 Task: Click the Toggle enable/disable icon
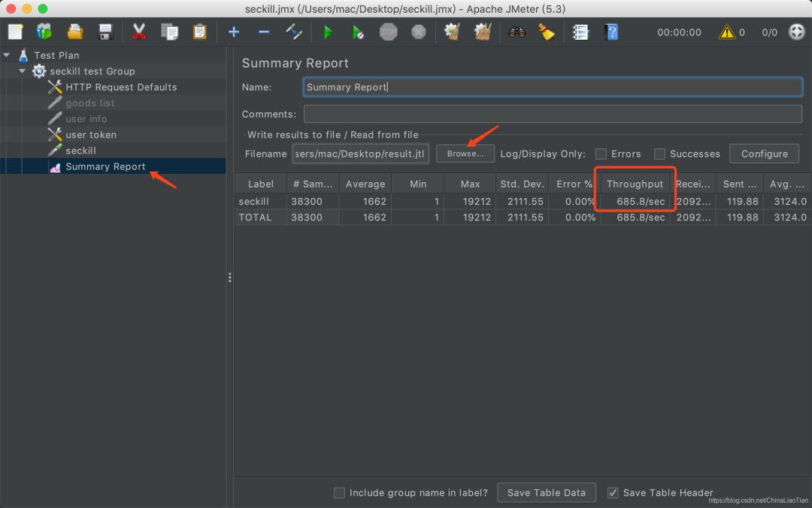(294, 32)
